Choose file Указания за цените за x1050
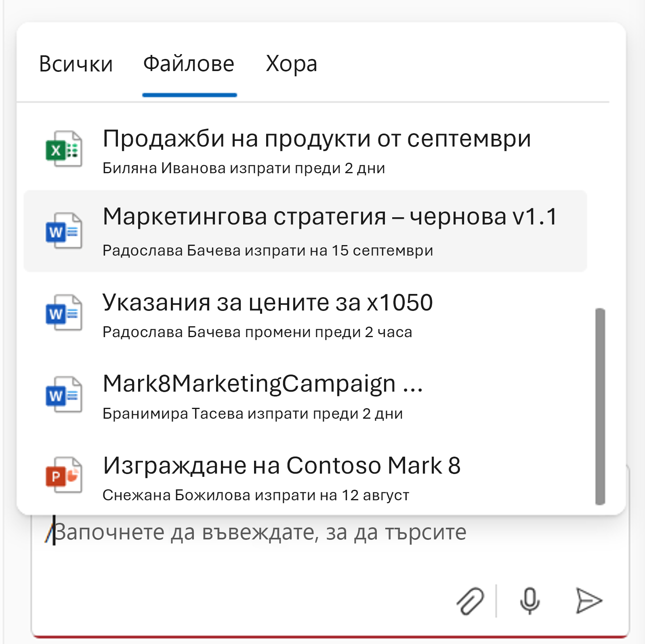The height and width of the screenshot is (644, 645). pyautogui.click(x=268, y=302)
